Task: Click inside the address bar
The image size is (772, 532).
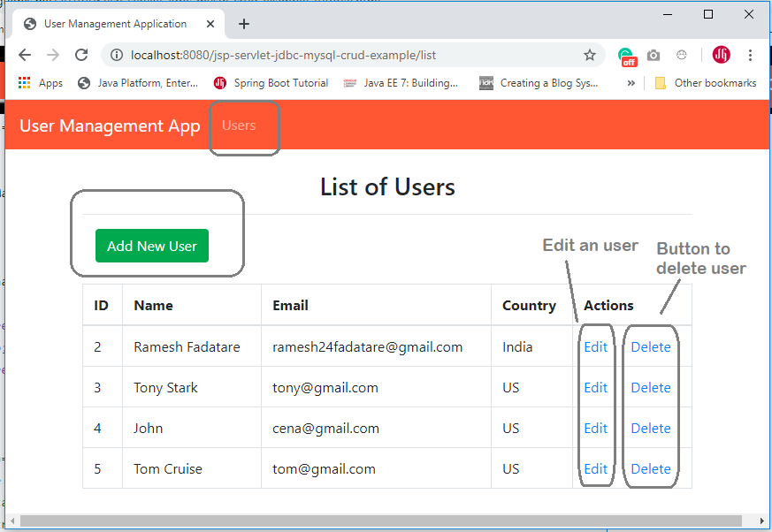Action: (354, 55)
